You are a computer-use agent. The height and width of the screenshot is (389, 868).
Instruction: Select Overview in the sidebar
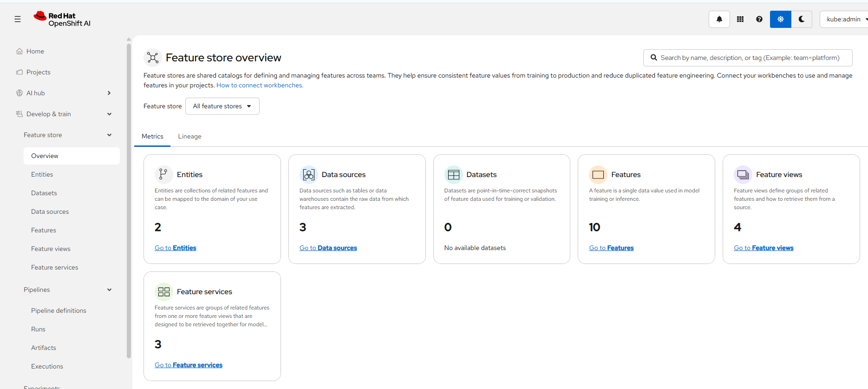click(72, 156)
